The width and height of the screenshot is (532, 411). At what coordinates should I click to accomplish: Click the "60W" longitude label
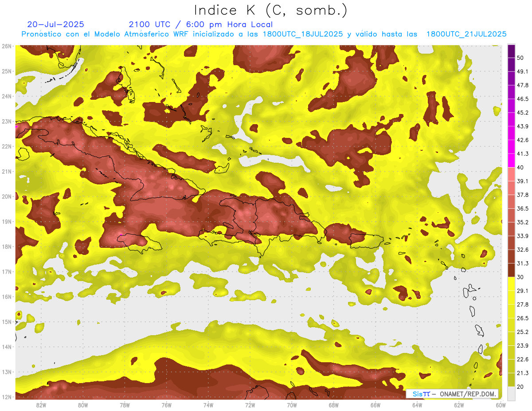pyautogui.click(x=501, y=404)
